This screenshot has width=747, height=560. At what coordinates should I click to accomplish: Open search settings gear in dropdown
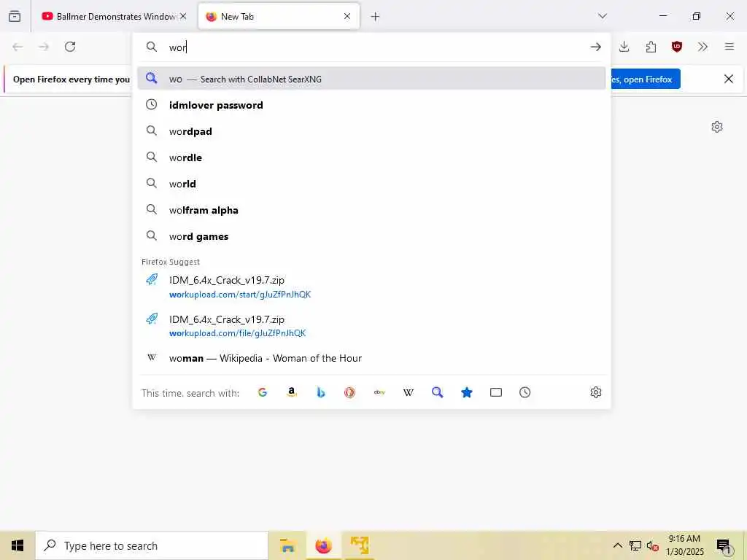pos(595,392)
